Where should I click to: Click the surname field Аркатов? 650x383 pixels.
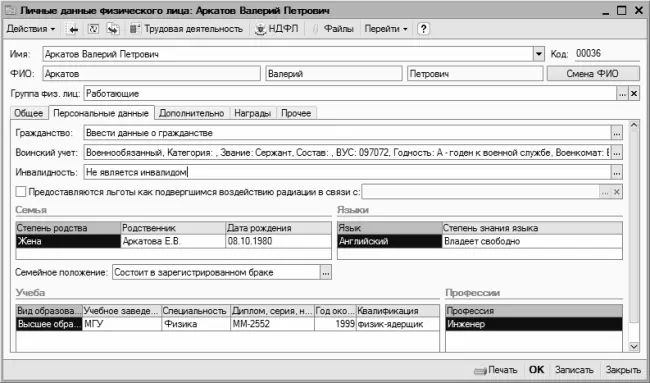[151, 74]
